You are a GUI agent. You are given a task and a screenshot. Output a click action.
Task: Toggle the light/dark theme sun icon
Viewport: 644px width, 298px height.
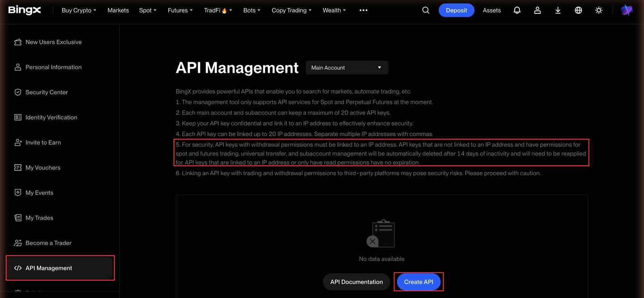click(599, 10)
